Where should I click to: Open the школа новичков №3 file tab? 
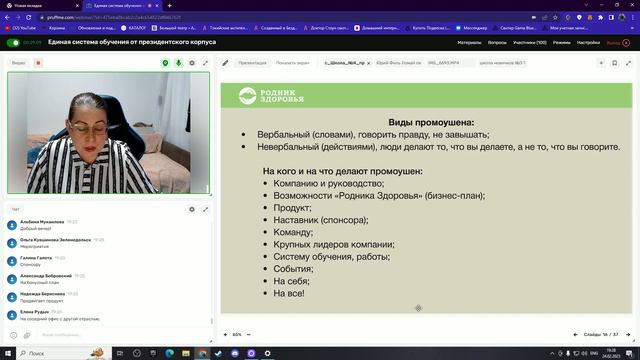[503, 63]
